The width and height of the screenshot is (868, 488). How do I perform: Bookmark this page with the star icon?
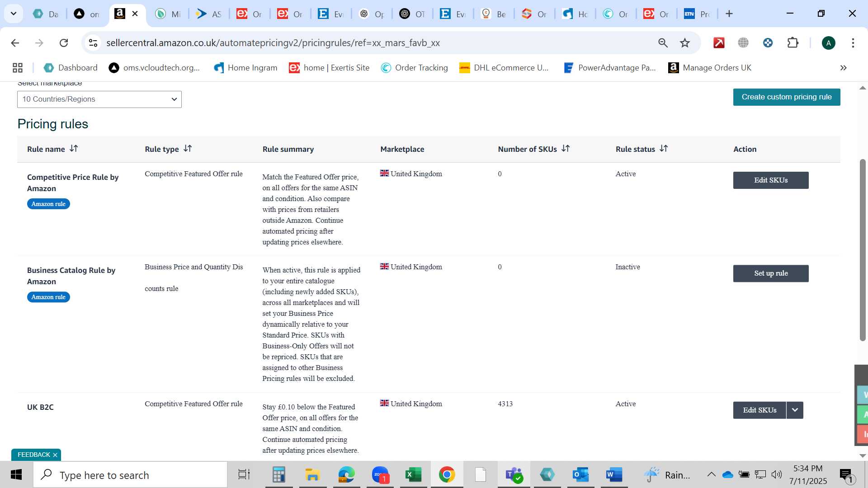click(x=685, y=43)
